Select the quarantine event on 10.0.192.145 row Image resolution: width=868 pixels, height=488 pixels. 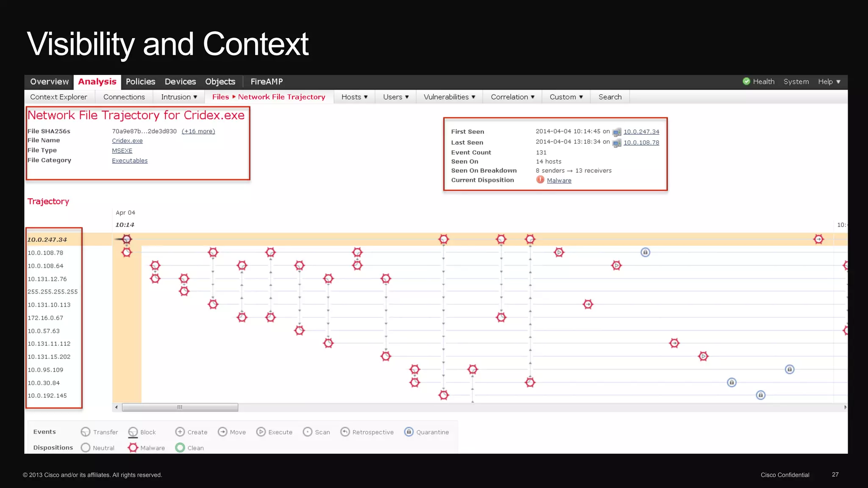(760, 395)
